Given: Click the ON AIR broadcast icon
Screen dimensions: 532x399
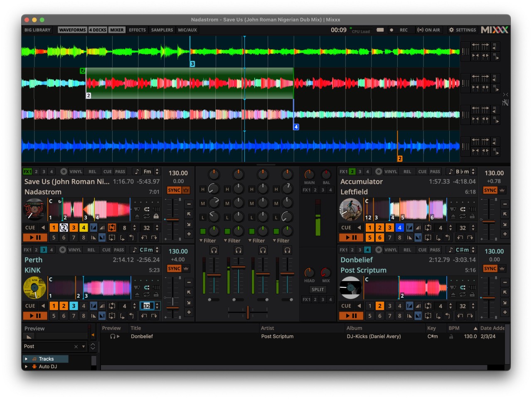Looking at the screenshot, I should pyautogui.click(x=429, y=30).
